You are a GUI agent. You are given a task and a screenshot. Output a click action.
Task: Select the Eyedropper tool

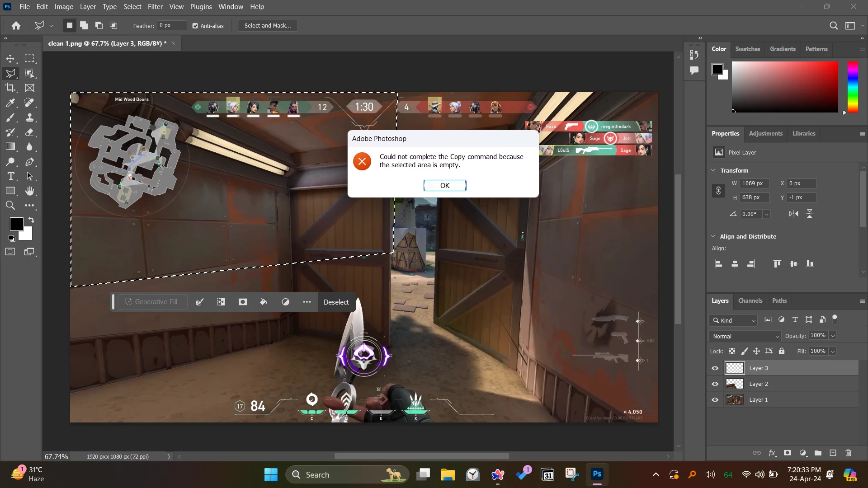[10, 103]
